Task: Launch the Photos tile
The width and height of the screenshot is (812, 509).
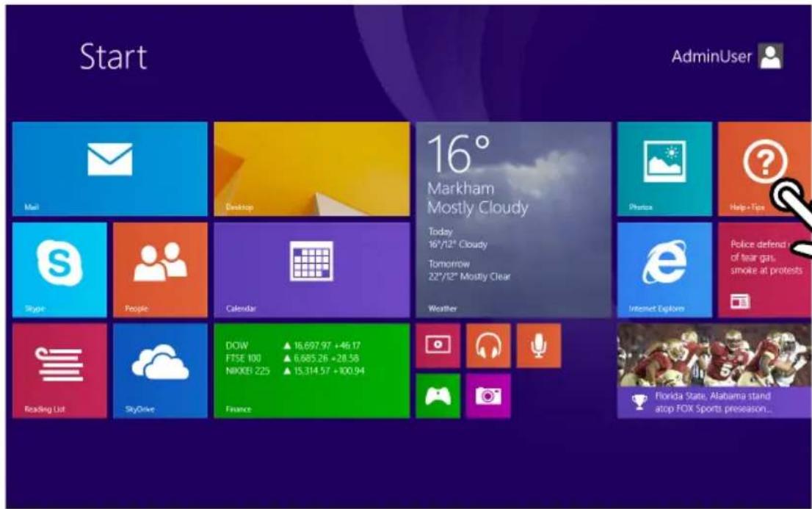Action: point(664,169)
